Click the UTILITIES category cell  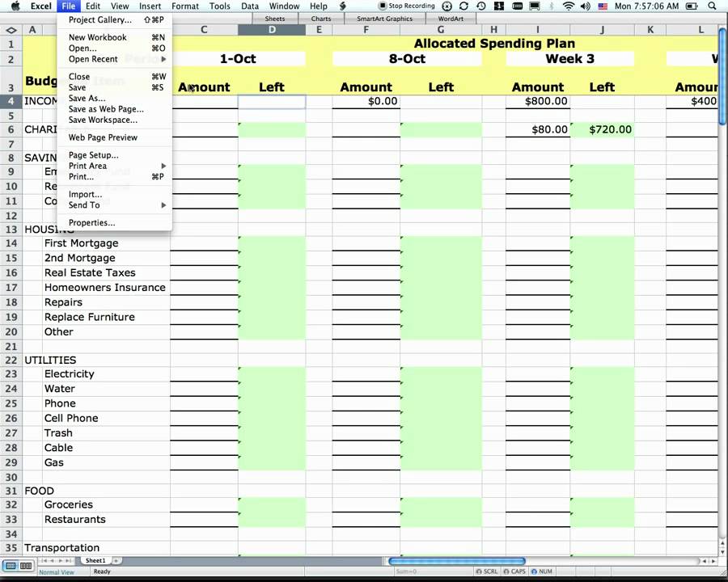click(50, 361)
